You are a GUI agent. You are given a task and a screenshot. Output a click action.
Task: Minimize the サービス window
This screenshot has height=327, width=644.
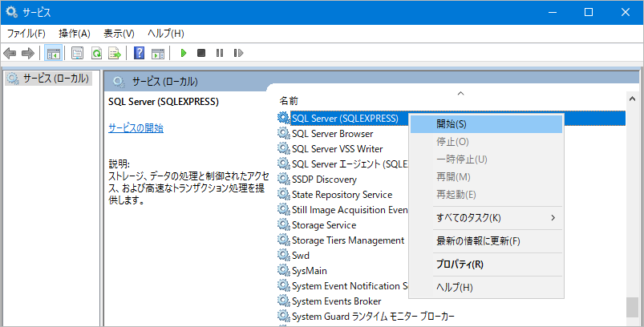[552, 12]
